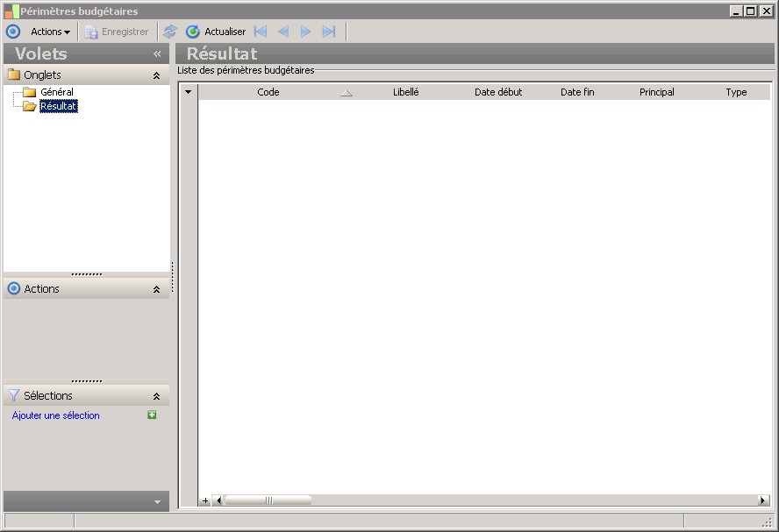The height and width of the screenshot is (532, 779).
Task: Click the Date fin column header
Action: point(577,92)
